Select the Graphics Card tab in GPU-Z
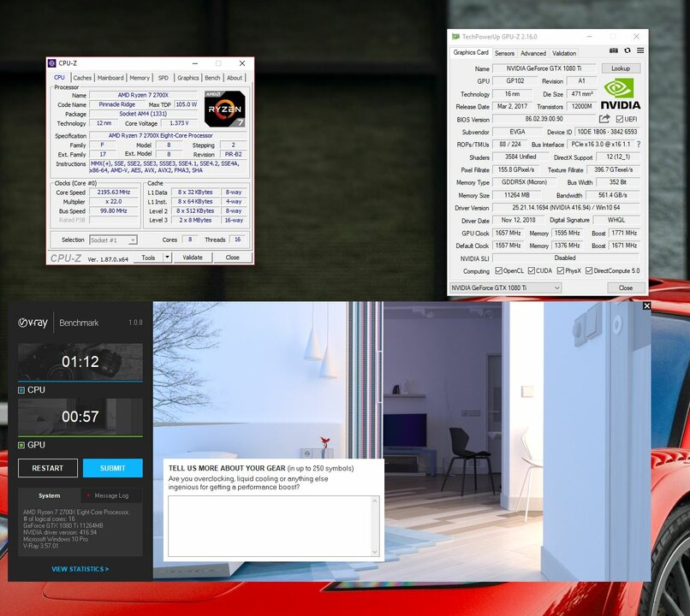Image resolution: width=690 pixels, height=616 pixels. [471, 52]
